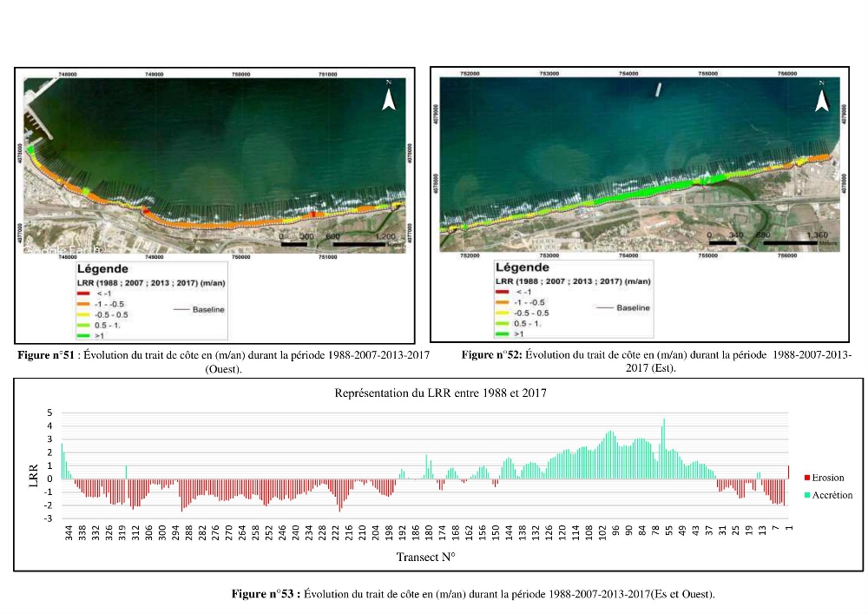The image size is (868, 614).
Task: Click transect label 222 on the x-axis
Action: 335,532
